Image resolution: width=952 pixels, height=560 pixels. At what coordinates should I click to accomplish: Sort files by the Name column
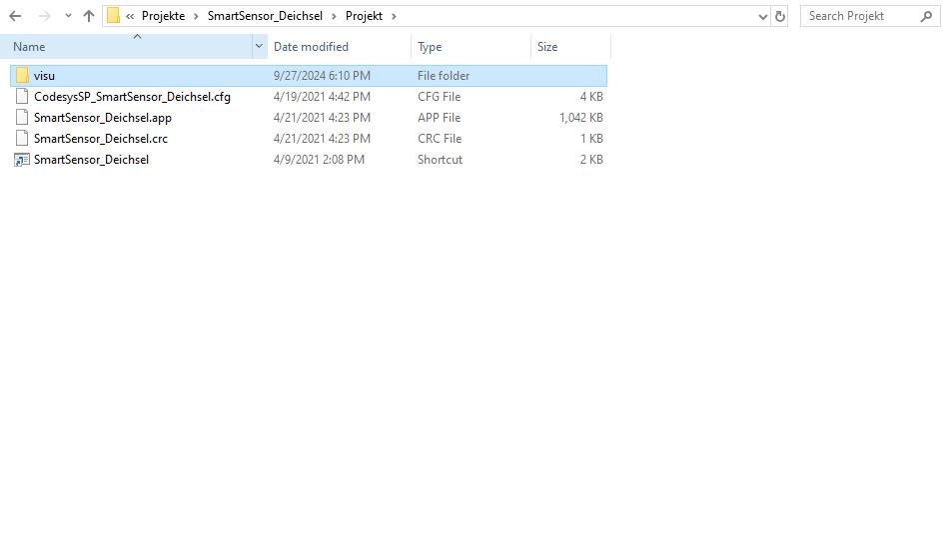(126, 47)
